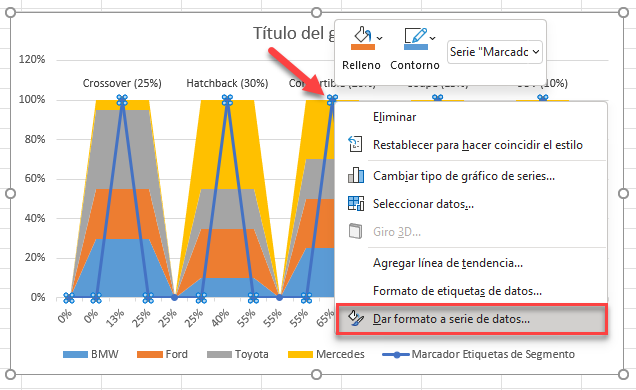Image resolution: width=636 pixels, height=390 pixels.
Task: Select Dar formato a serie de datos
Action: [x=472, y=319]
